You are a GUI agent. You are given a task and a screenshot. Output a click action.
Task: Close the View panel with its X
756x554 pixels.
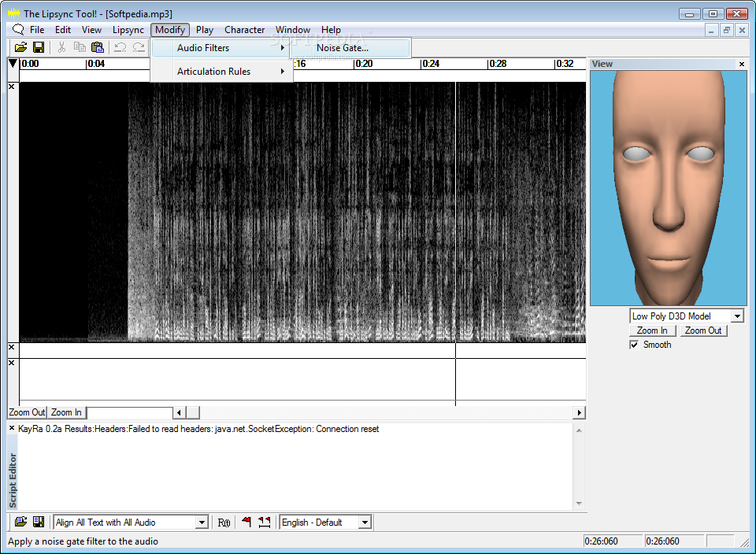(x=742, y=64)
